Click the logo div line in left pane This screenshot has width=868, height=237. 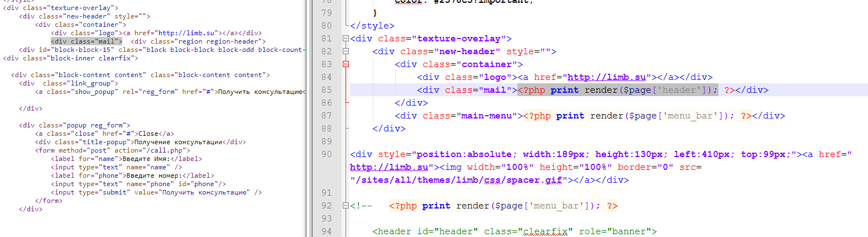(156, 33)
